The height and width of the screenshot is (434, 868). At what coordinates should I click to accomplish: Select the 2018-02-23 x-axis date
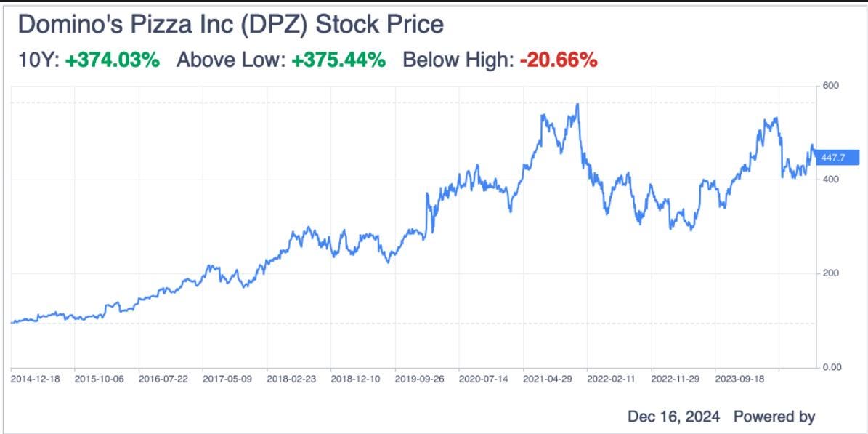coord(293,379)
